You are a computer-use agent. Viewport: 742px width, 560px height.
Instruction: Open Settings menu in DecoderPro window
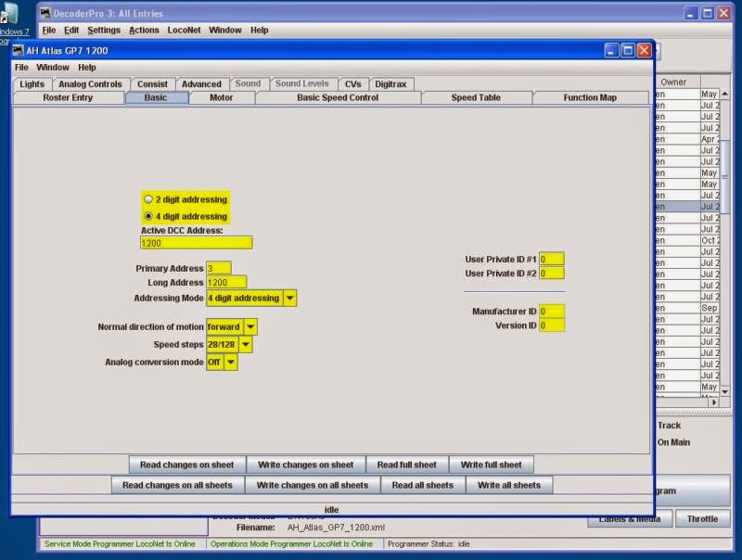[x=104, y=31]
